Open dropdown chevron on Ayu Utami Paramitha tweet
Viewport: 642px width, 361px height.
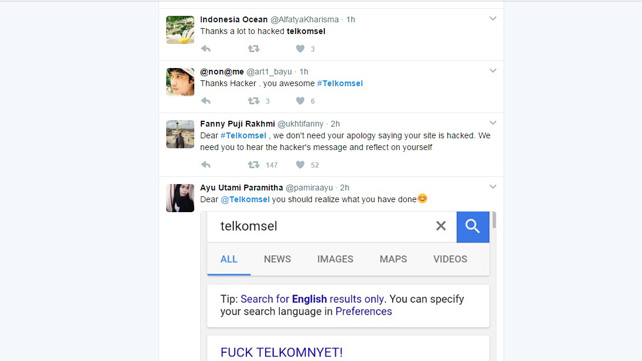493,187
